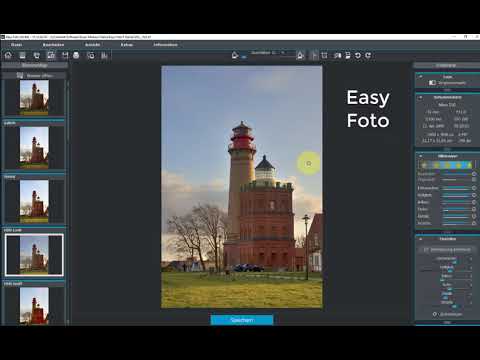Click the large zoom-in picture icon
The height and width of the screenshot is (360, 480).
coord(300,55)
